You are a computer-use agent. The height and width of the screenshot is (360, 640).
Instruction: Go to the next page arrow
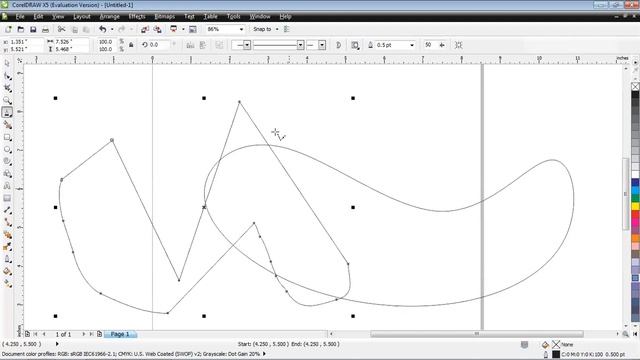84,334
